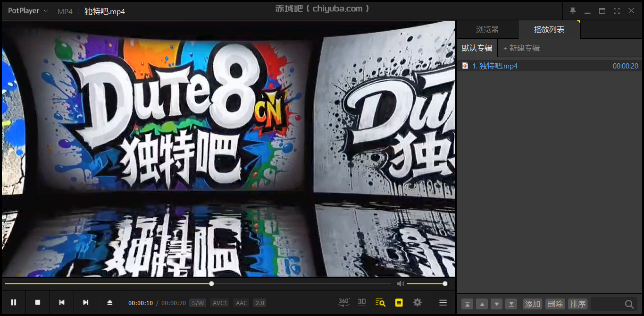Open the control panel gear icon
644x316 pixels.
pos(418,302)
